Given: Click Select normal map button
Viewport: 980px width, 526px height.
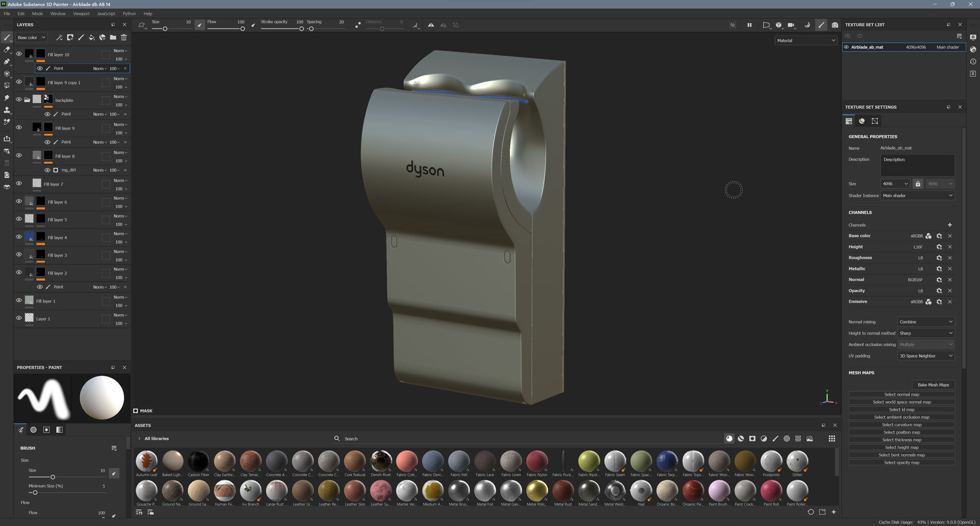Looking at the screenshot, I should pyautogui.click(x=901, y=394).
